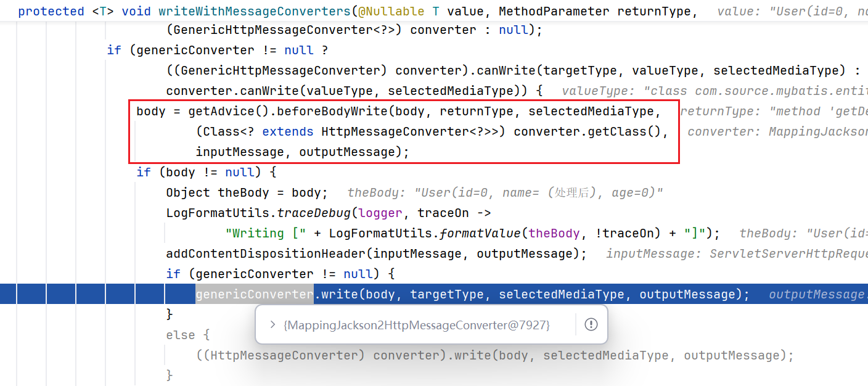Viewport: 868px width, 386px height.
Task: Click the writeWithMessageConverters method name
Action: 255,11
